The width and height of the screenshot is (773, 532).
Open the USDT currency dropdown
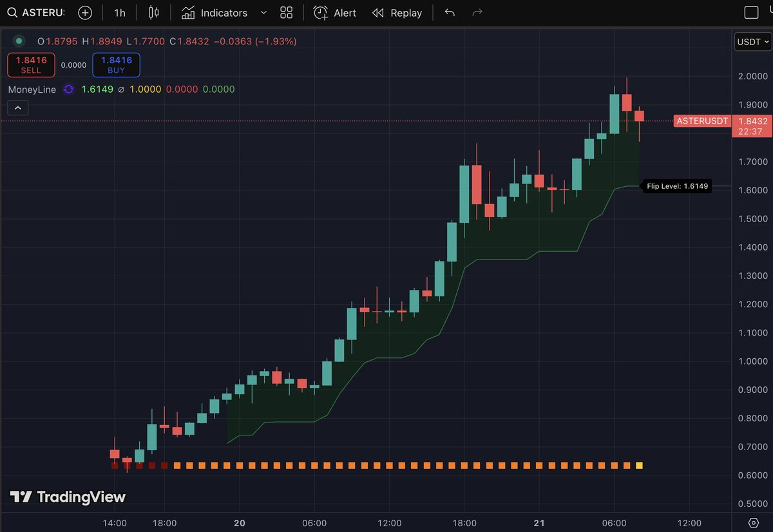(x=752, y=42)
